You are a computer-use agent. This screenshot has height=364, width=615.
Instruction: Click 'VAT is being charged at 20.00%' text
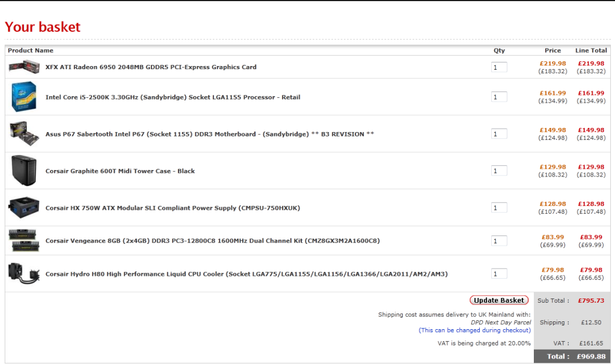[x=484, y=343]
